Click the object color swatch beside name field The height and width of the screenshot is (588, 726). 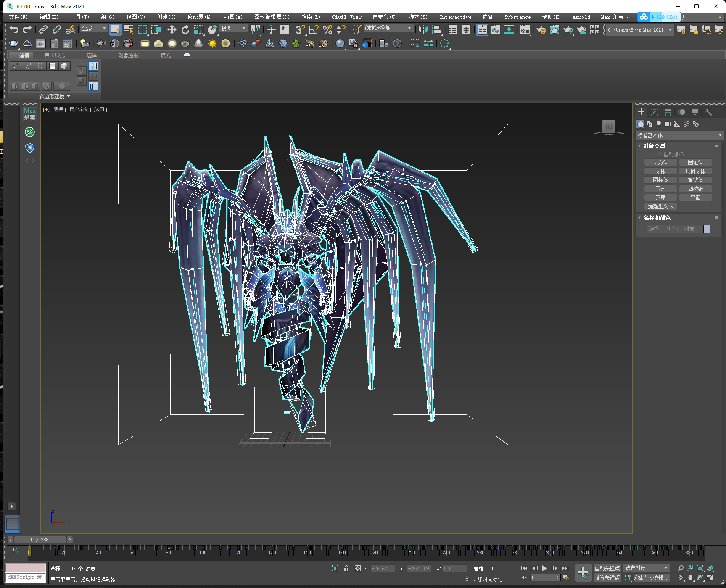[x=707, y=229]
